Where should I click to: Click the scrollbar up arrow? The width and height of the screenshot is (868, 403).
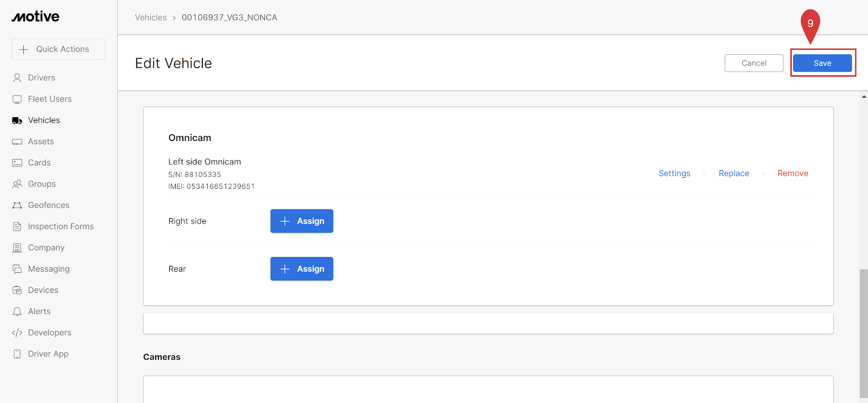click(864, 97)
